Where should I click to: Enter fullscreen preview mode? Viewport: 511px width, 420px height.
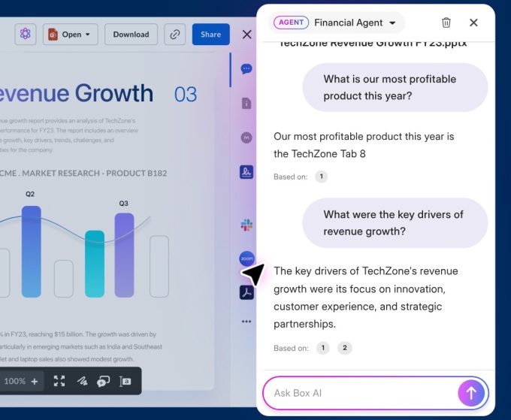pyautogui.click(x=59, y=381)
